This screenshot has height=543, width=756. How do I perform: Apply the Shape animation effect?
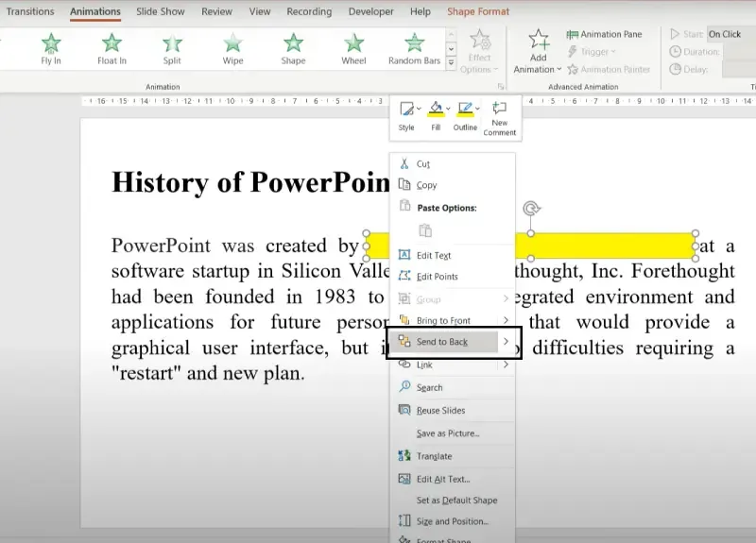293,49
